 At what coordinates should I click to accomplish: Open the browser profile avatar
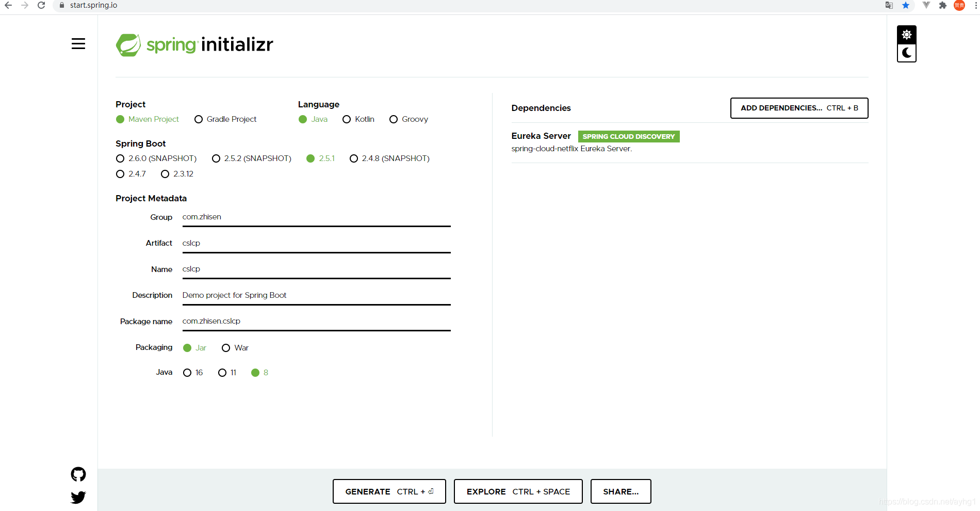[x=959, y=5]
